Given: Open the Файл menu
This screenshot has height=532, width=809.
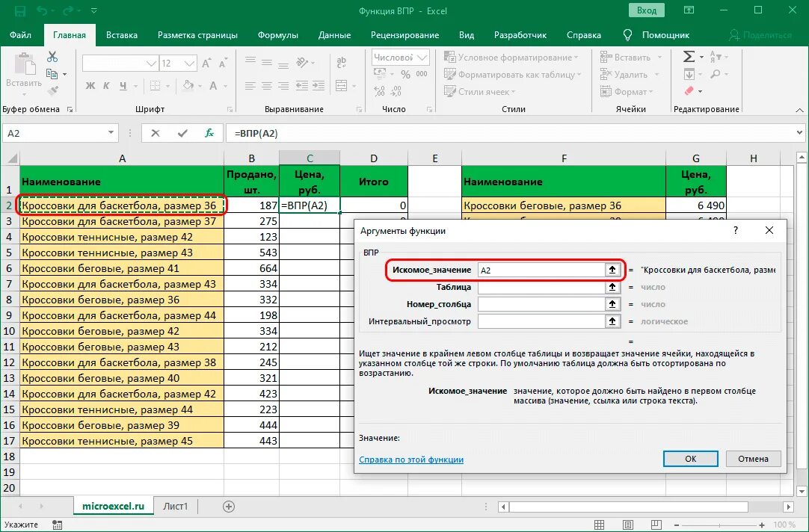Looking at the screenshot, I should [21, 35].
